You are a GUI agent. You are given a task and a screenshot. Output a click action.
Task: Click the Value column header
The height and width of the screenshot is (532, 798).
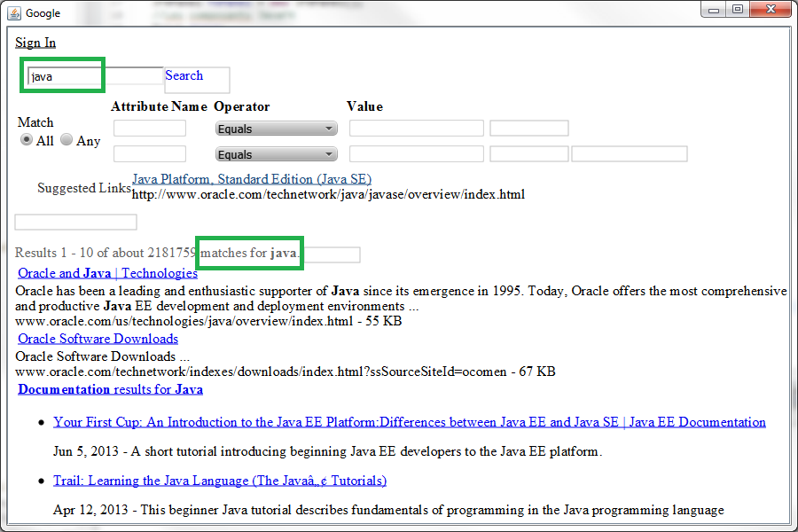coord(365,106)
